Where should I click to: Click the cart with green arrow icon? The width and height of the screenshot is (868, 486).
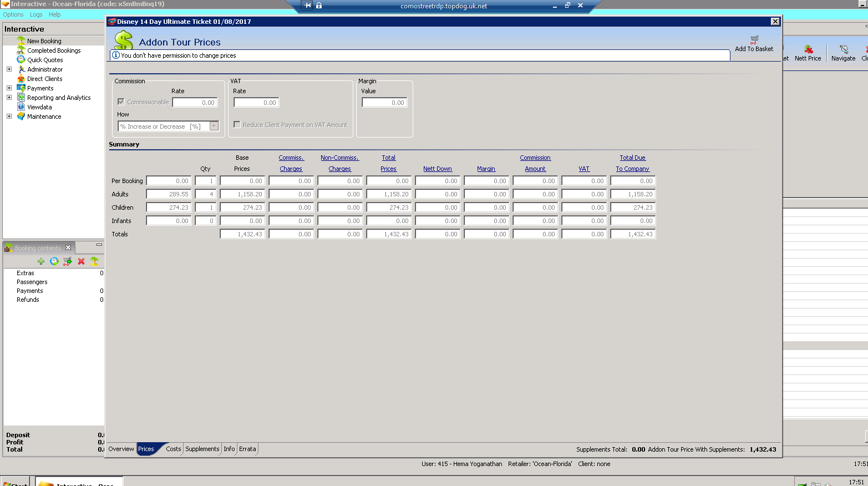(68, 261)
